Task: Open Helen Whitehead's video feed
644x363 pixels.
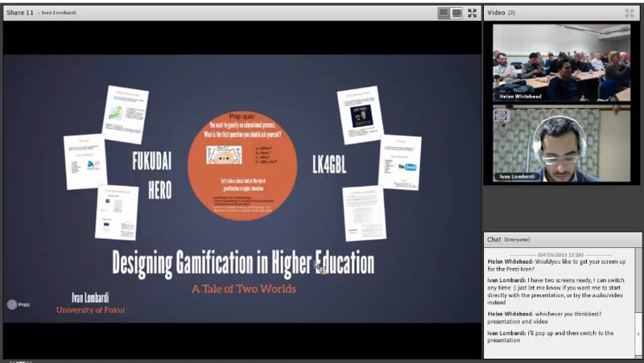Action: pyautogui.click(x=561, y=63)
